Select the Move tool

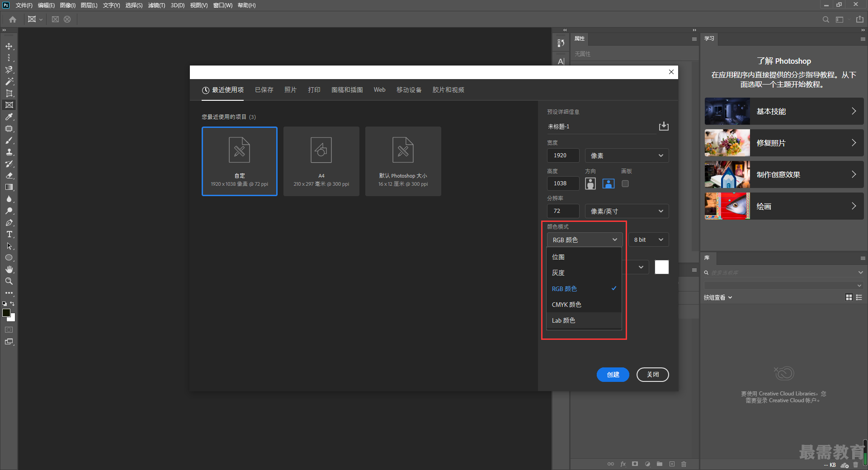(x=9, y=47)
